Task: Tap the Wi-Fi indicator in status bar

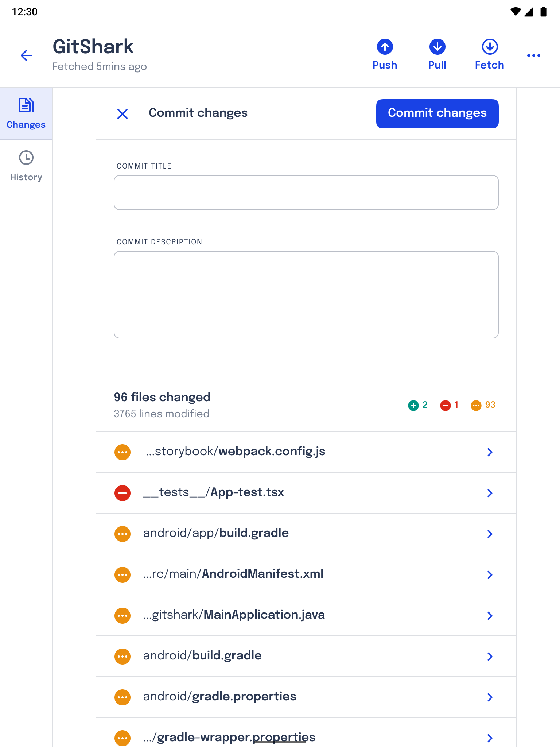Action: click(516, 12)
